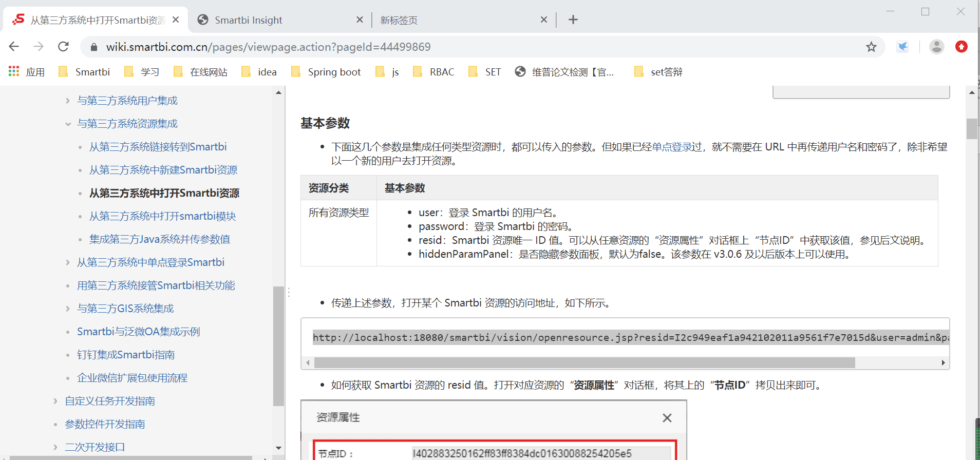
Task: Expand 与第三方系统用户集成 tree node
Action: point(68,101)
